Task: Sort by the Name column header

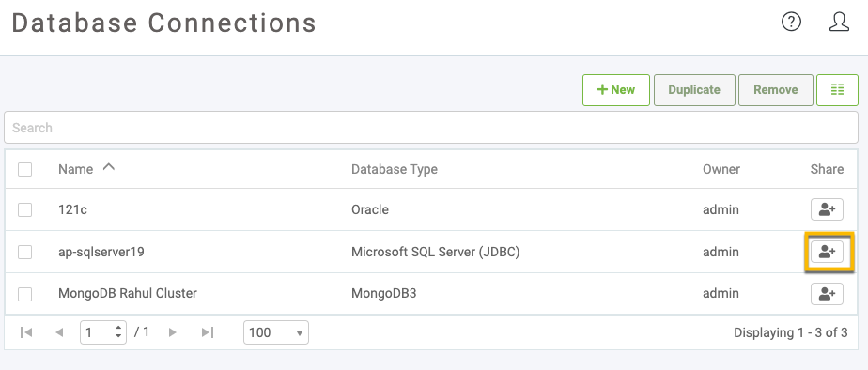Action: [75, 169]
